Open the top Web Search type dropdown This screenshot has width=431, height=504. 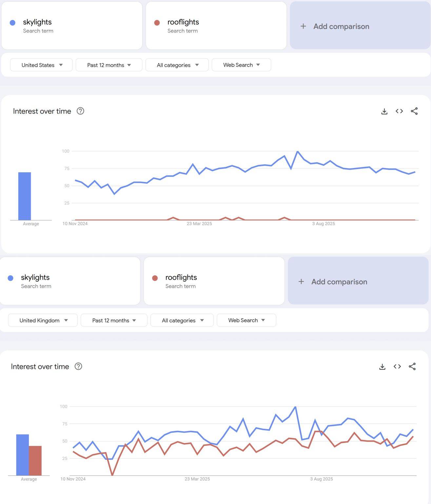pos(241,65)
